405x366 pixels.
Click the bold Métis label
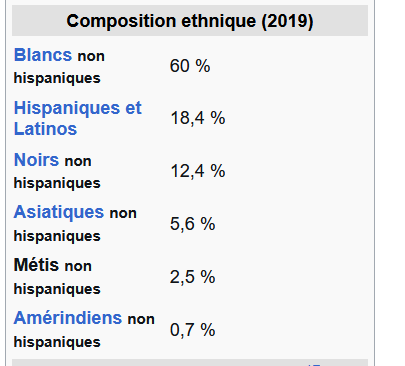(36, 265)
